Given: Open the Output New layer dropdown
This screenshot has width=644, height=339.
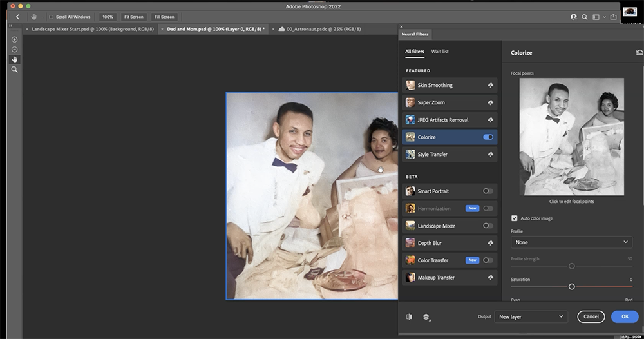Looking at the screenshot, I should tap(531, 316).
